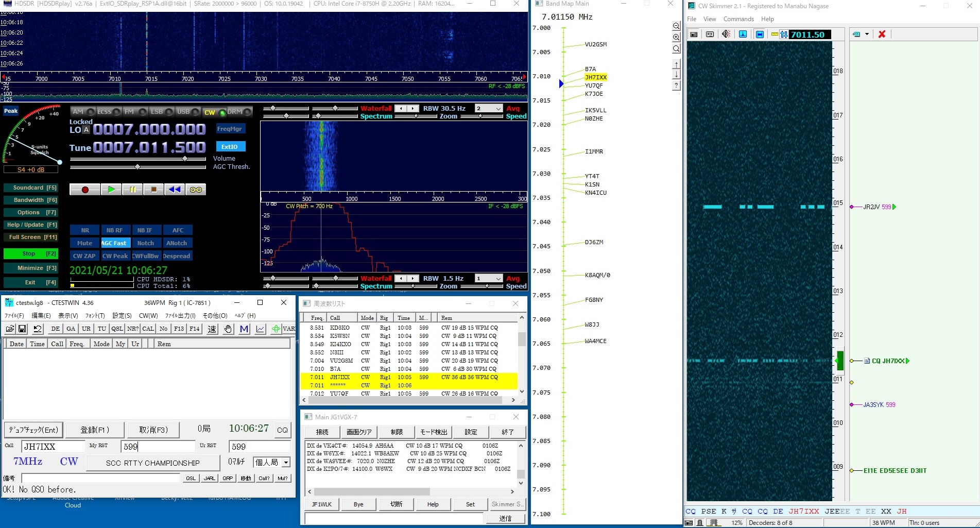Click the zoom in magnifier in Band Map
980x528 pixels.
pyautogui.click(x=677, y=37)
